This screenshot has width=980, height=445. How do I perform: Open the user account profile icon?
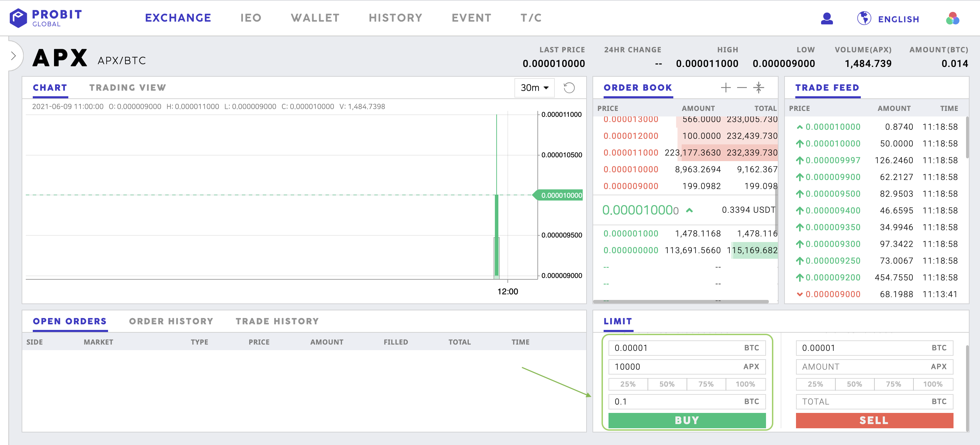(827, 18)
